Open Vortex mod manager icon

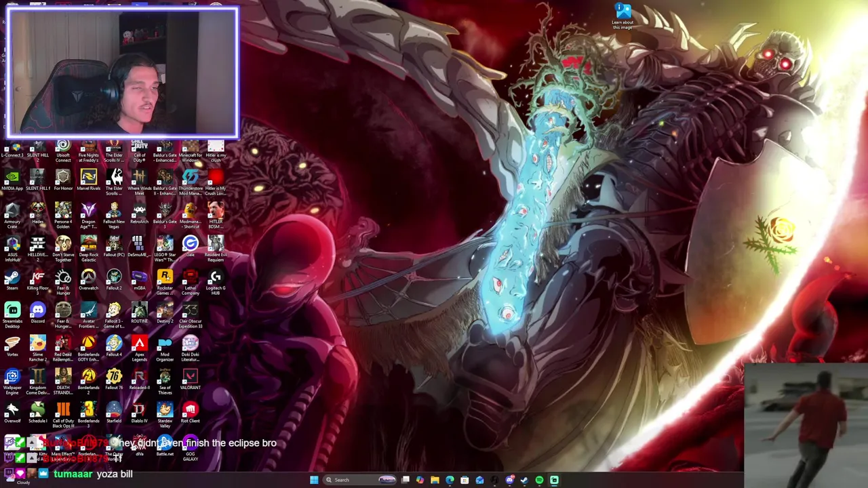[x=12, y=346]
